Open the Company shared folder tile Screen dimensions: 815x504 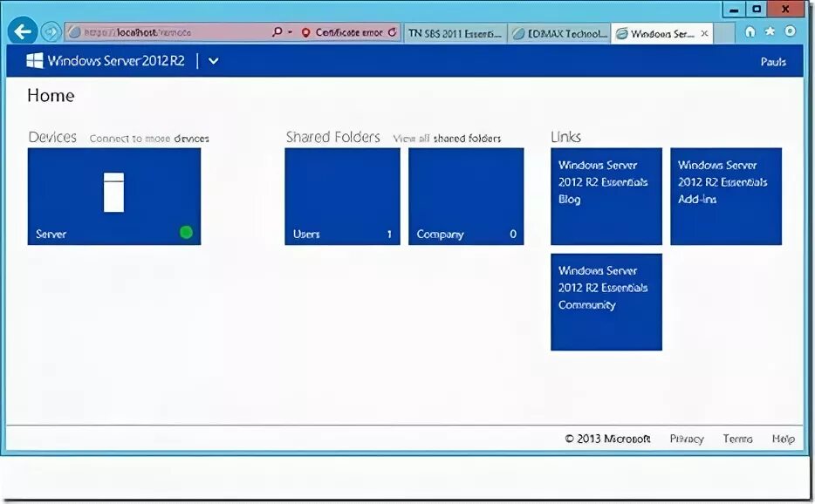pos(466,196)
